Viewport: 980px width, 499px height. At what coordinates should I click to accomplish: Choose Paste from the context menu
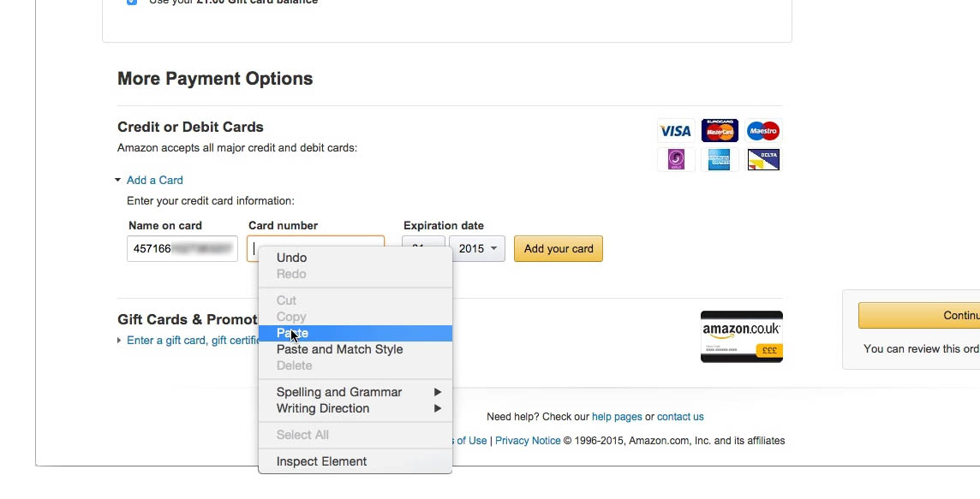(292, 333)
